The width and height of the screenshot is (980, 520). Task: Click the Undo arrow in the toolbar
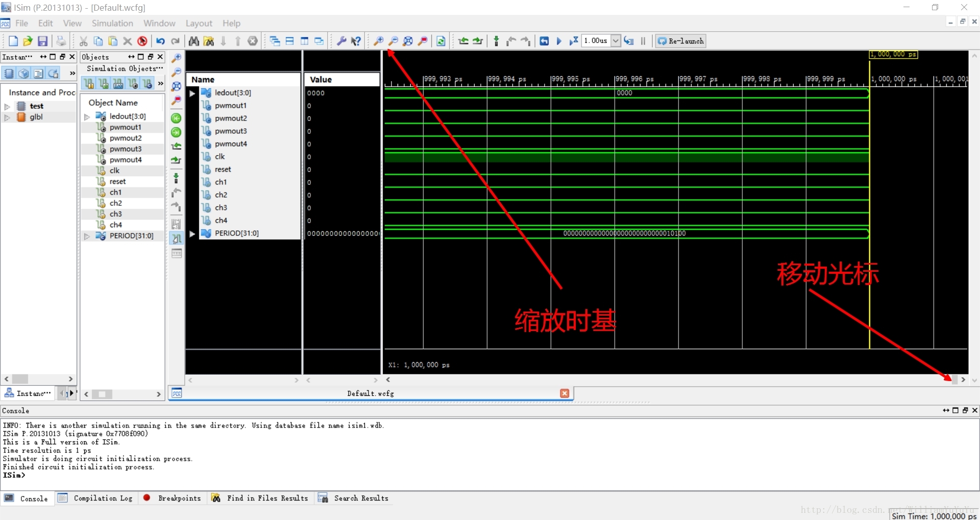160,41
